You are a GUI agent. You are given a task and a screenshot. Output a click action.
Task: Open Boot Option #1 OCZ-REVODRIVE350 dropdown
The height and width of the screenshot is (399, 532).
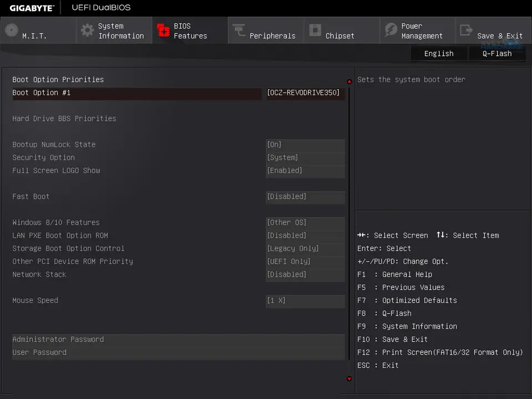tap(304, 93)
